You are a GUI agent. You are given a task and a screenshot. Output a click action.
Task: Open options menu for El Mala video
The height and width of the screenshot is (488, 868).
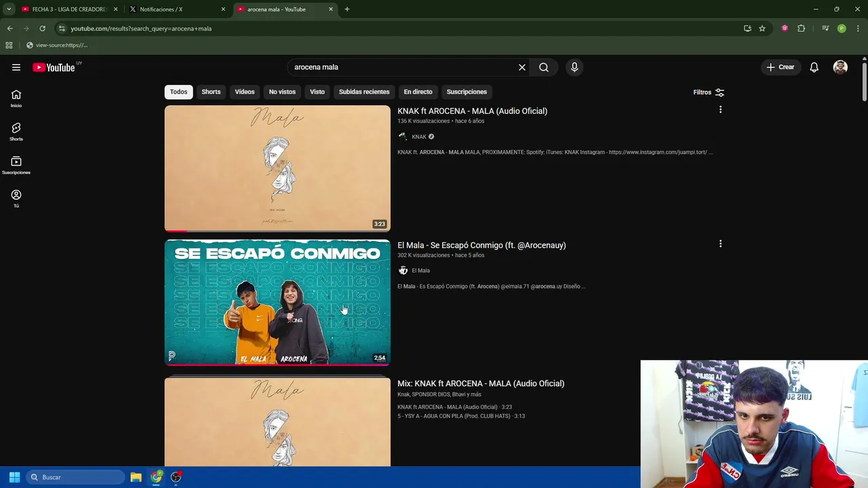pyautogui.click(x=720, y=244)
